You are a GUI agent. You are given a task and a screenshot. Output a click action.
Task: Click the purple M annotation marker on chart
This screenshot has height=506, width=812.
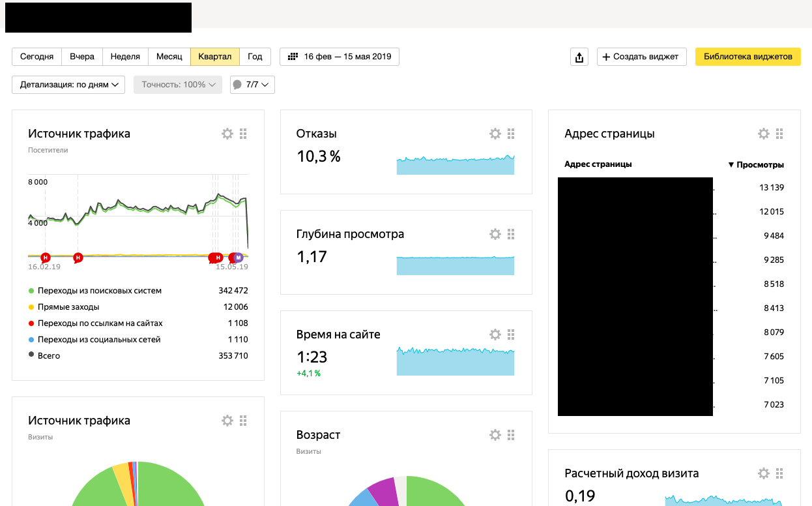[x=239, y=258]
